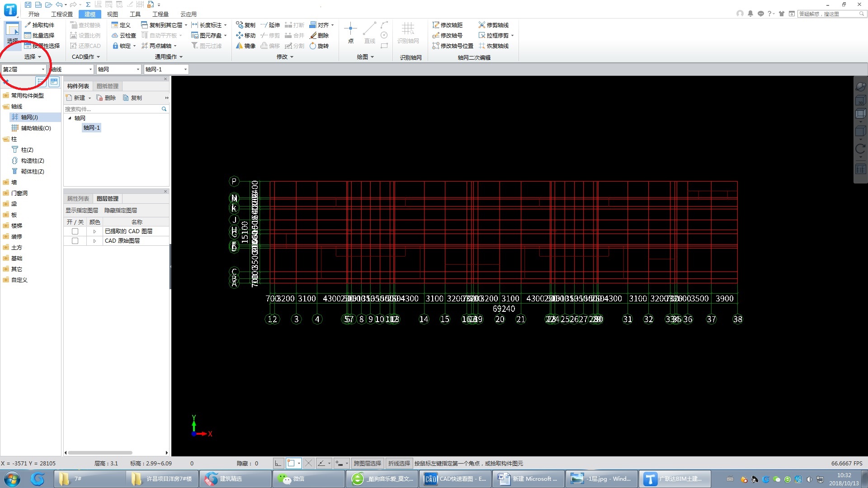Click 恢复轴线 restore axis line tool

494,46
